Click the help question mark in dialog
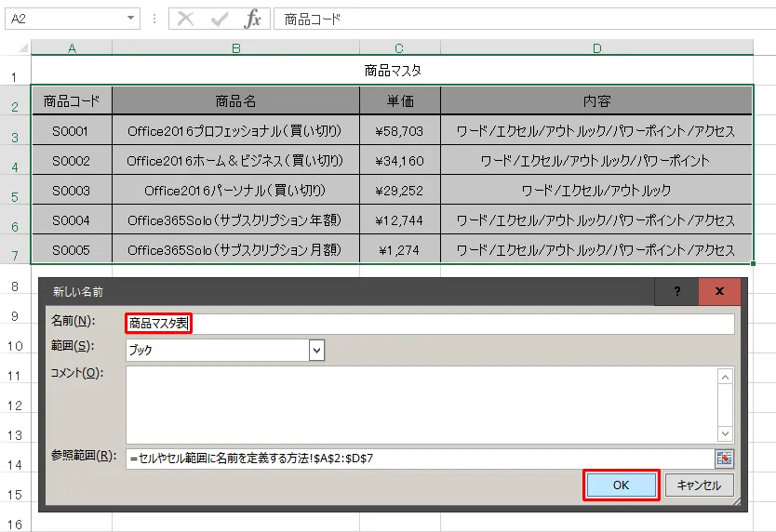 (676, 291)
